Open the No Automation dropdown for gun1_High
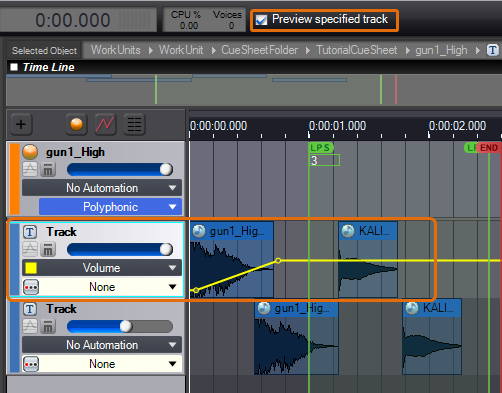The image size is (502, 393). click(x=102, y=188)
